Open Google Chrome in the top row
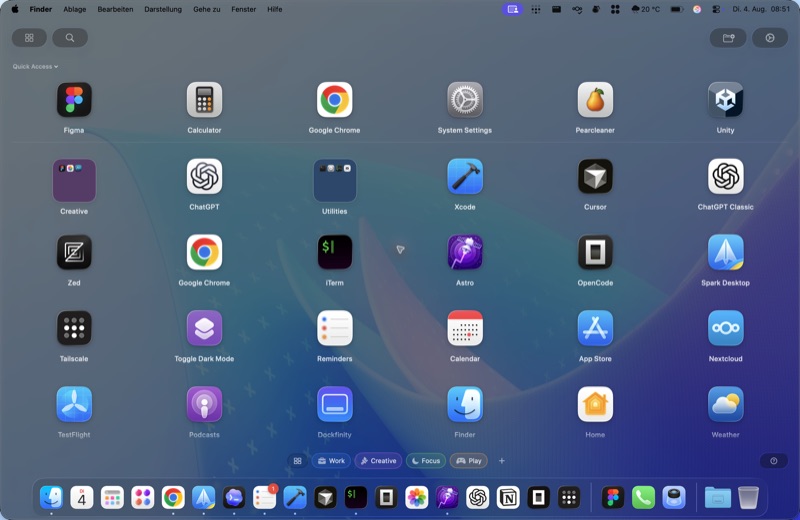 pyautogui.click(x=335, y=100)
